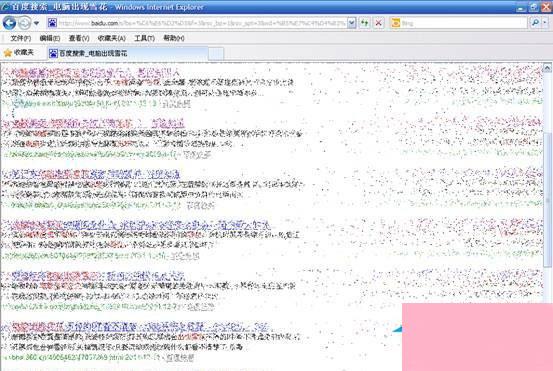
Task: Select the 百度搜索_电脑出现雪花 tab
Action: coord(127,54)
